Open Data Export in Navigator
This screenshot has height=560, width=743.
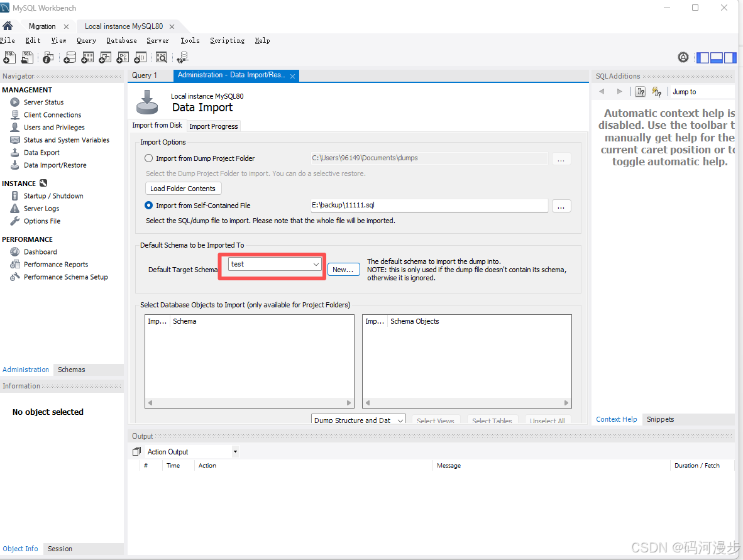pos(41,153)
